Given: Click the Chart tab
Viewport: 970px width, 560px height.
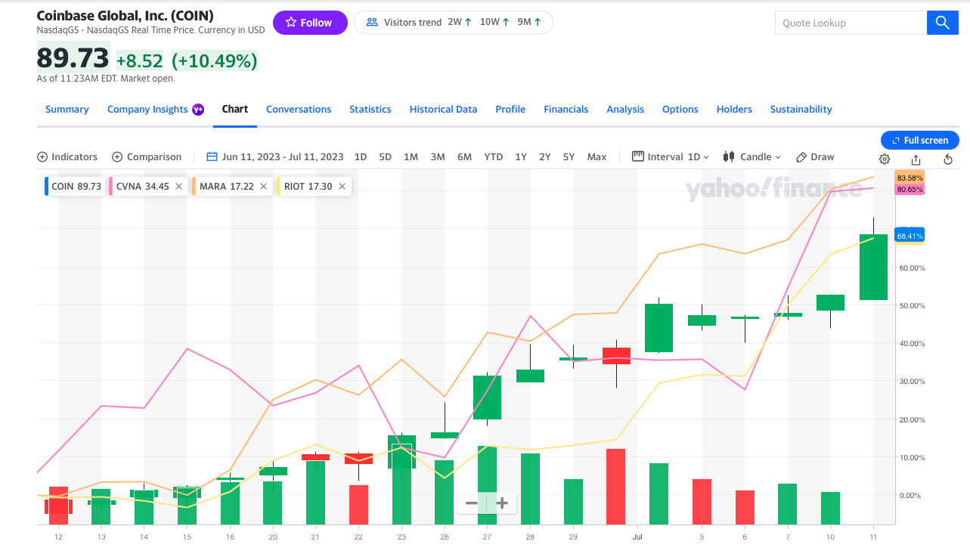Looking at the screenshot, I should point(235,109).
